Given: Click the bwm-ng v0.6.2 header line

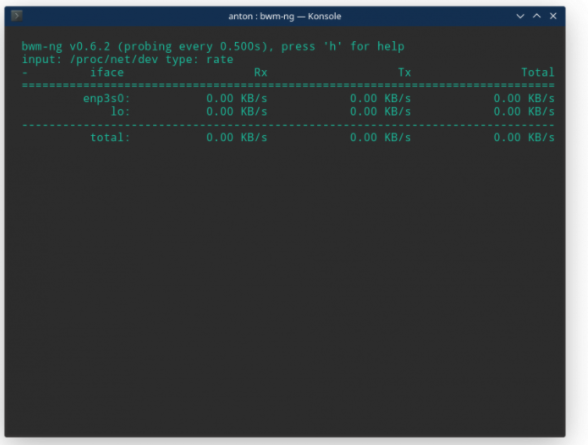Looking at the screenshot, I should (x=213, y=46).
